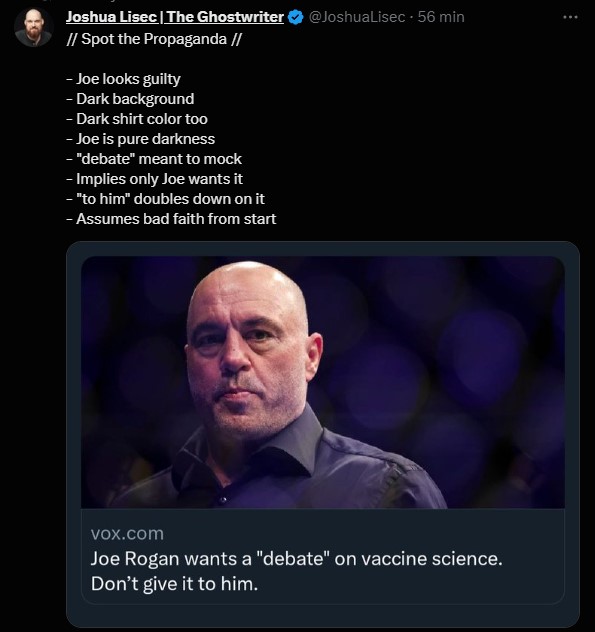Open Joshua Lisec's profile avatar

coord(33,27)
